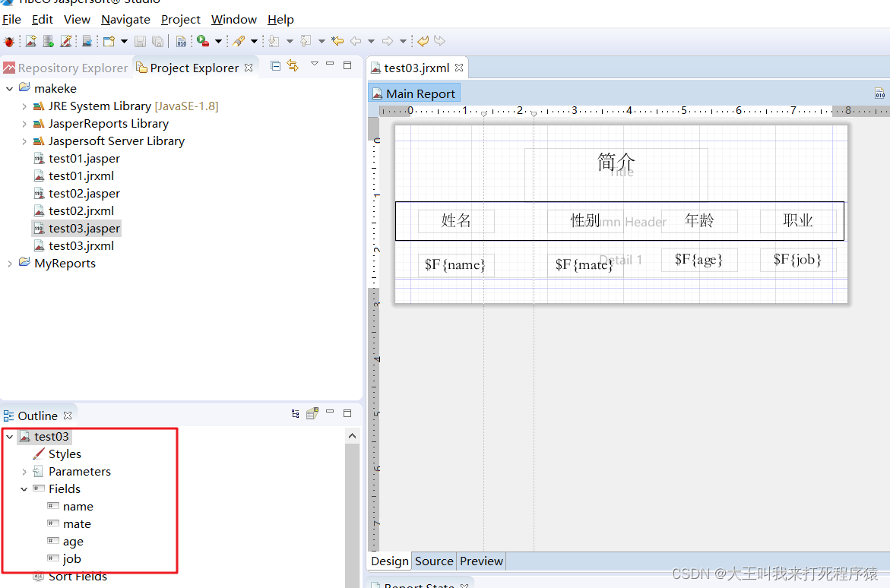This screenshot has height=588, width=890.
Task: Collapse all in Project Explorer
Action: tap(275, 66)
